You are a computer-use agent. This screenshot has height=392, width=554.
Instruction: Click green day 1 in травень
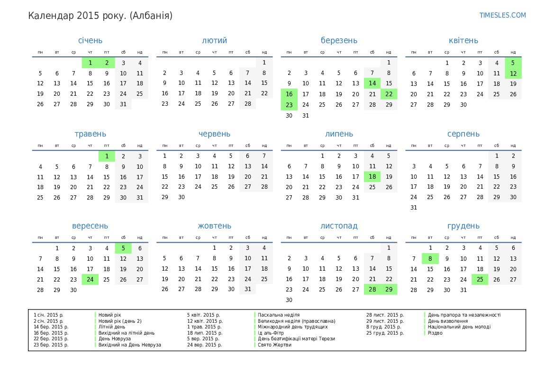(x=107, y=156)
